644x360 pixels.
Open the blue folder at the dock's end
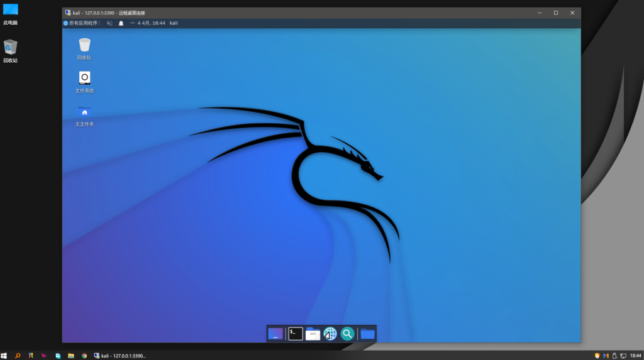click(367, 334)
